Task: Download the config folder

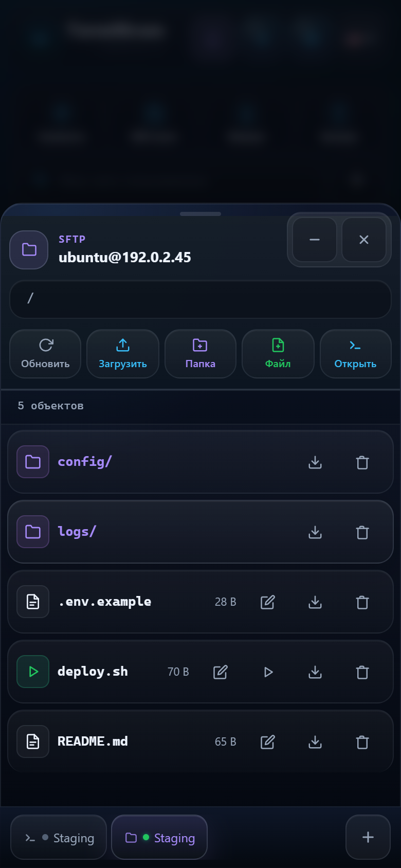Action: (315, 462)
